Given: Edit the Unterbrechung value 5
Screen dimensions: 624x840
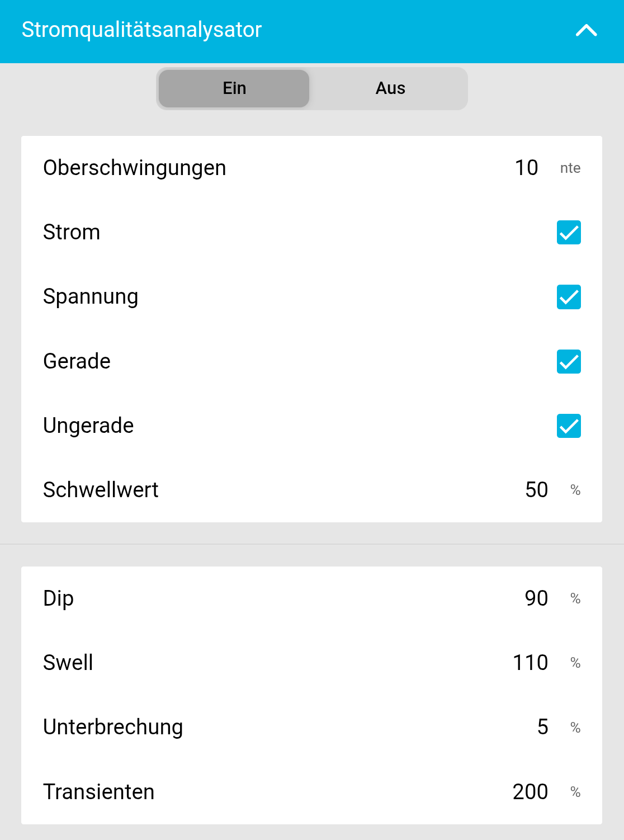Looking at the screenshot, I should click(x=542, y=727).
